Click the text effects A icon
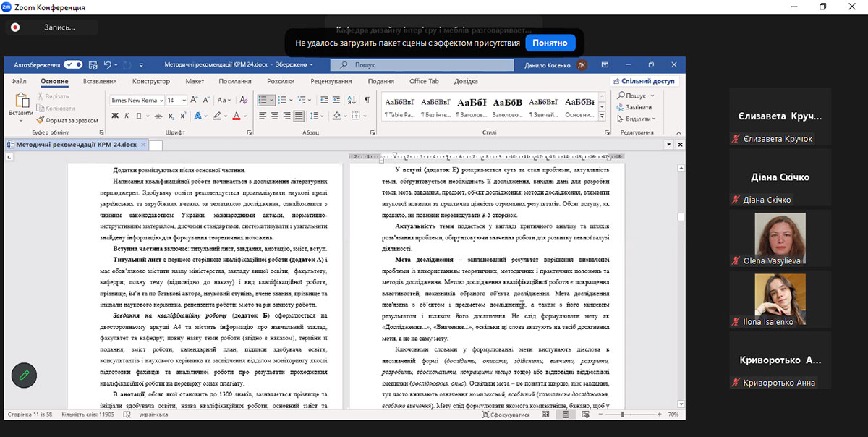This screenshot has width=868, height=437. click(197, 116)
